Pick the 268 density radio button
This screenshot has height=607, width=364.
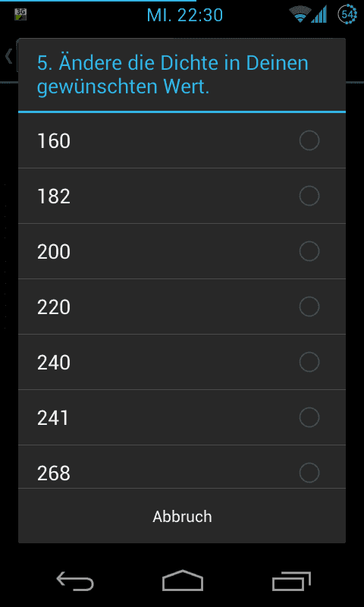pos(309,473)
